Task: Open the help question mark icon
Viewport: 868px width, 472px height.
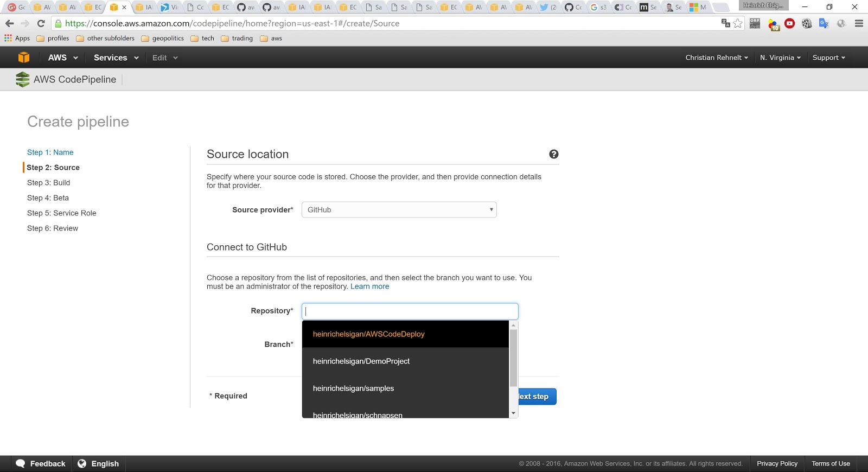Action: [x=553, y=154]
